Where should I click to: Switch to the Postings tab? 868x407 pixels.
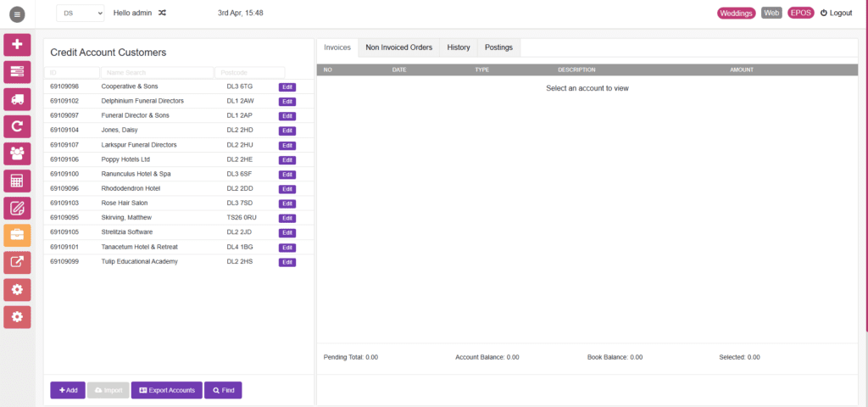point(498,47)
